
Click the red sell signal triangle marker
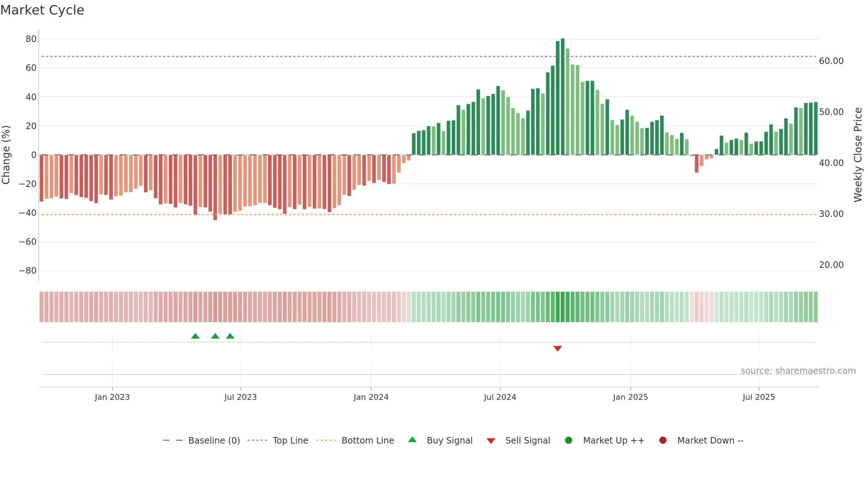[x=558, y=348]
